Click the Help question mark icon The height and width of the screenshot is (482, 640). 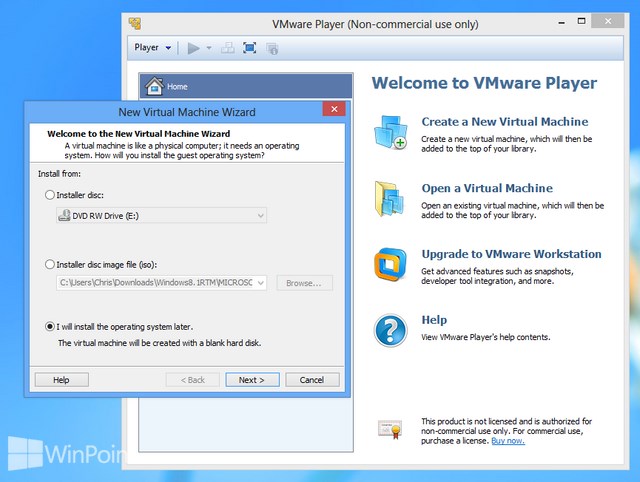(390, 330)
